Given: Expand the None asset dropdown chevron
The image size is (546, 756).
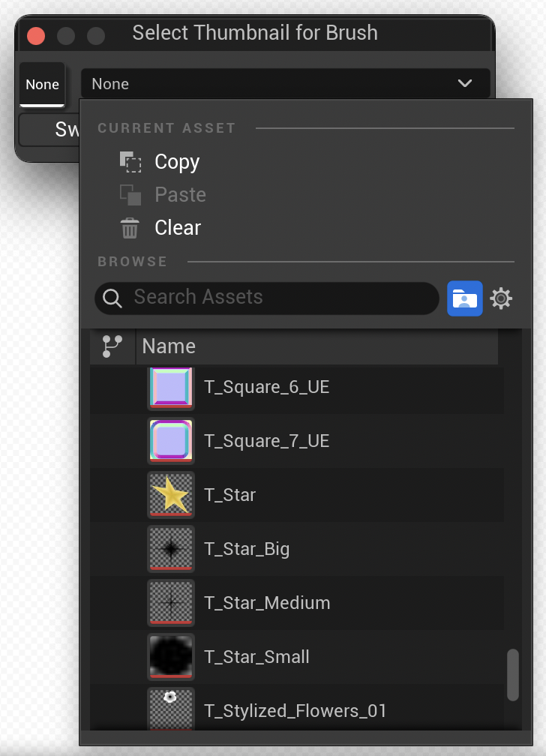Looking at the screenshot, I should pyautogui.click(x=465, y=83).
